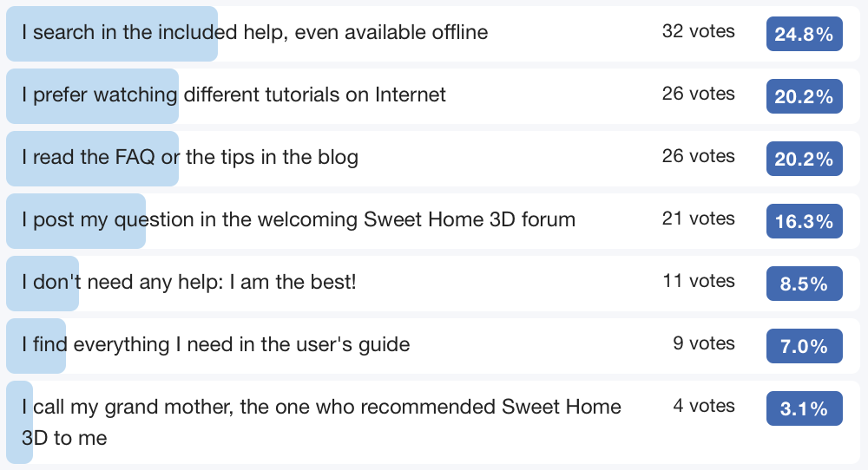Click the 24.8% percentage badge
This screenshot has width=868, height=470.
click(804, 35)
